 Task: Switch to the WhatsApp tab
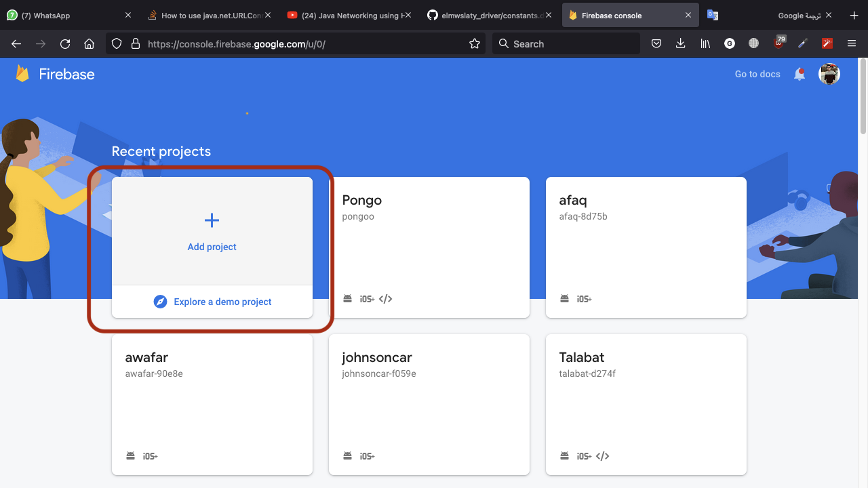[x=70, y=15]
